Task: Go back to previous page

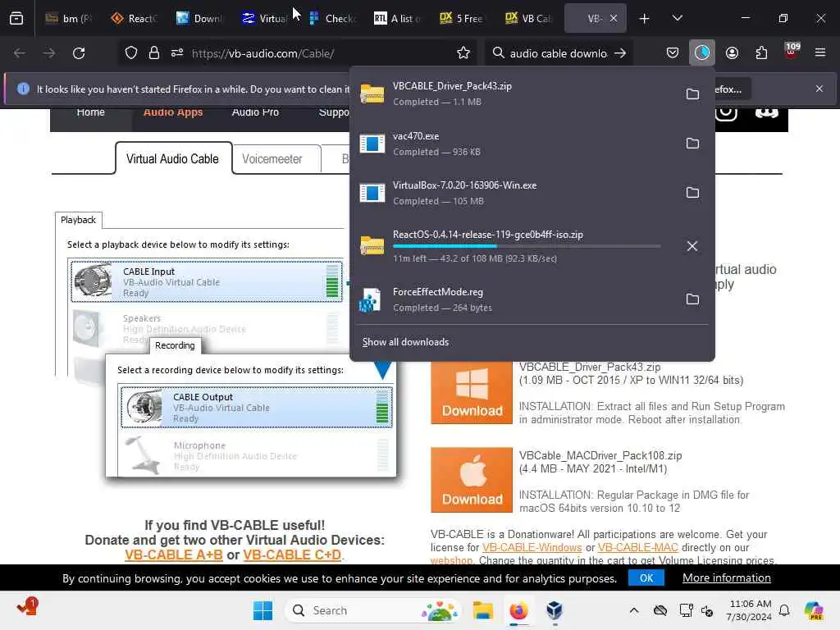Action: pyautogui.click(x=20, y=53)
